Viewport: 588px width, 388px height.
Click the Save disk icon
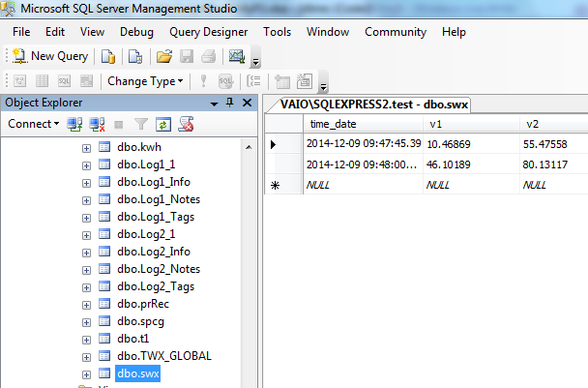pyautogui.click(x=187, y=57)
